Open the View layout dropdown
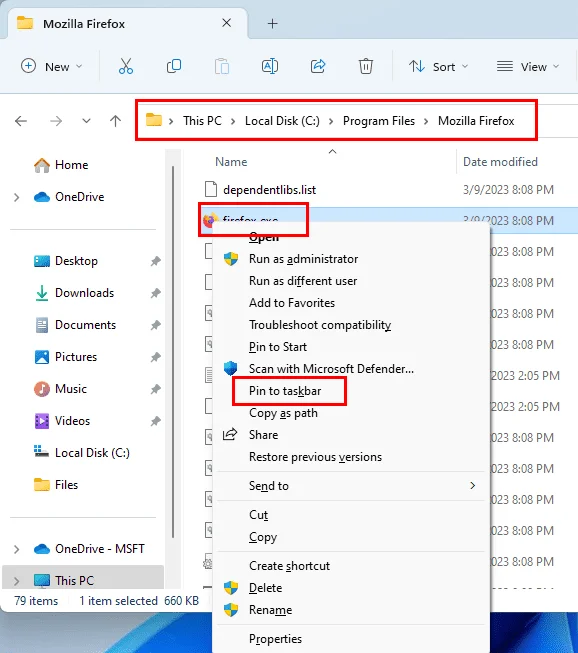 tap(528, 67)
